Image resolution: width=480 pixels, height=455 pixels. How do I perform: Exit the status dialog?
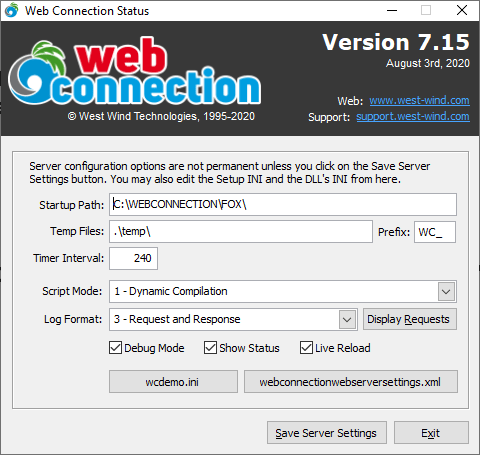[431, 433]
